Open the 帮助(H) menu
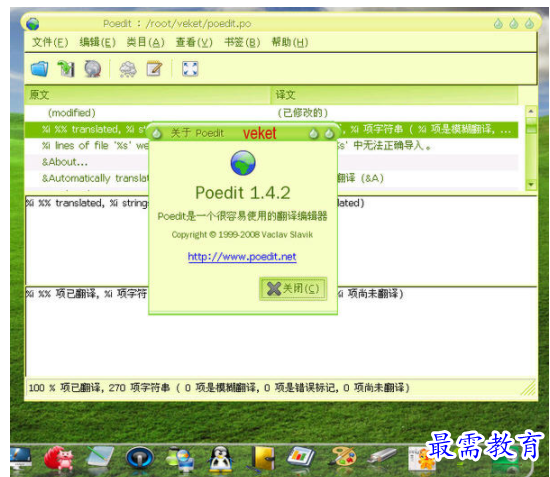The width and height of the screenshot is (550, 477). pyautogui.click(x=290, y=42)
